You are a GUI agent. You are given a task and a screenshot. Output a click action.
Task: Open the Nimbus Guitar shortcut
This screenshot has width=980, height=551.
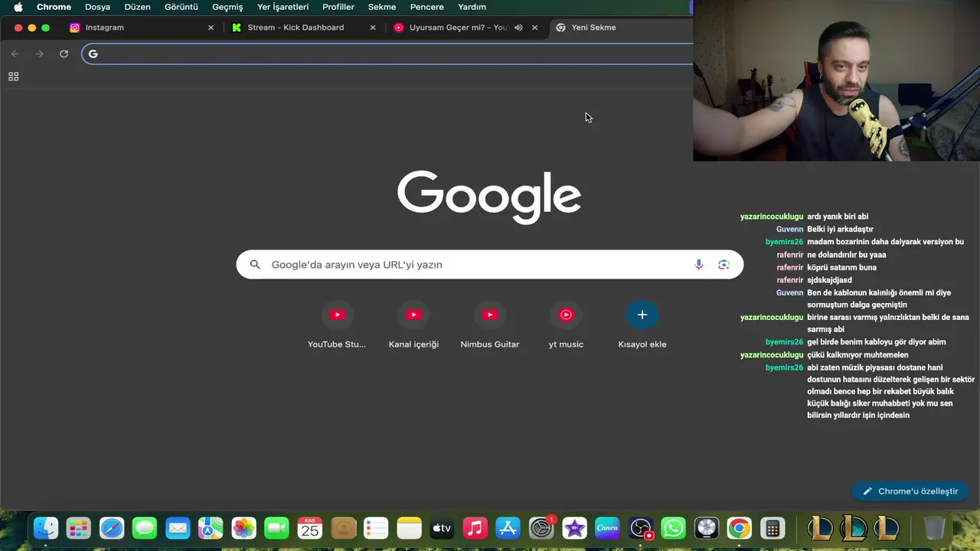click(490, 325)
